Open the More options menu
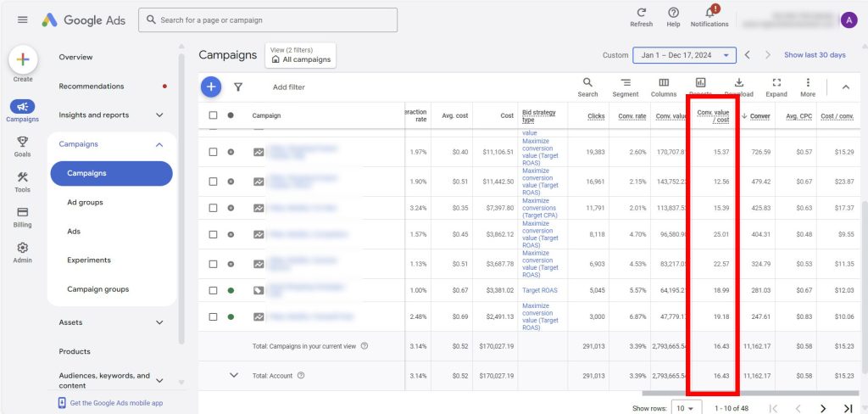This screenshot has height=414, width=868. point(808,87)
